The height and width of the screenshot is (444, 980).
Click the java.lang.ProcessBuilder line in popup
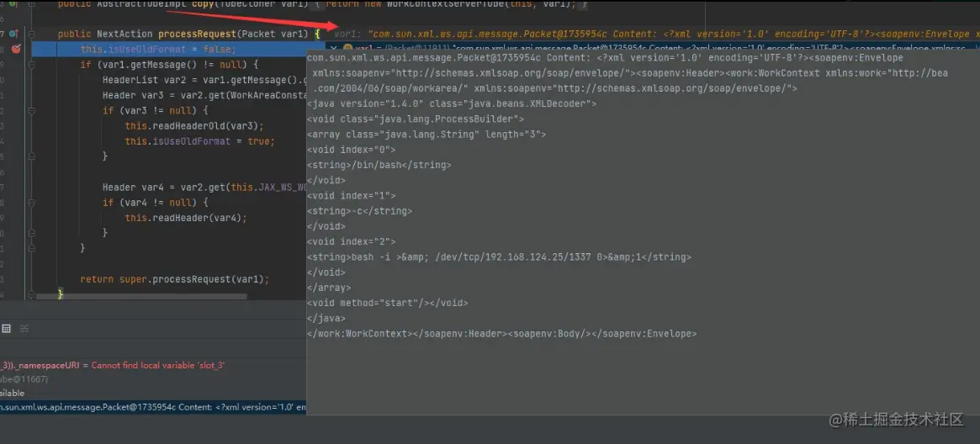tap(416, 119)
